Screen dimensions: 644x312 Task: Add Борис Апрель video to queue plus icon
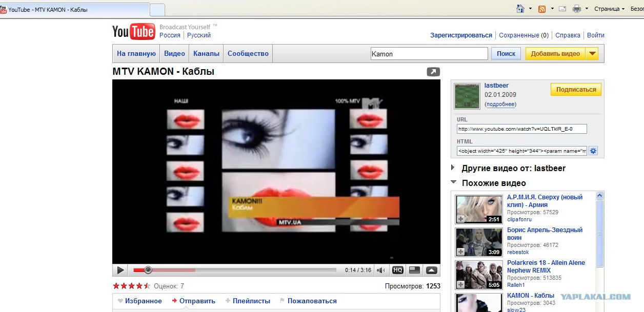click(460, 252)
